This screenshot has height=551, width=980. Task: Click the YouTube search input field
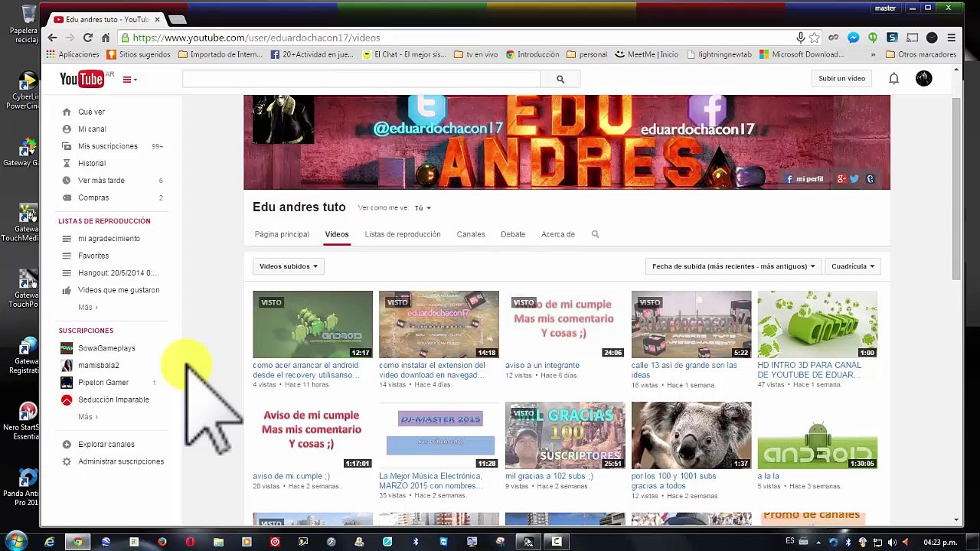click(x=361, y=79)
